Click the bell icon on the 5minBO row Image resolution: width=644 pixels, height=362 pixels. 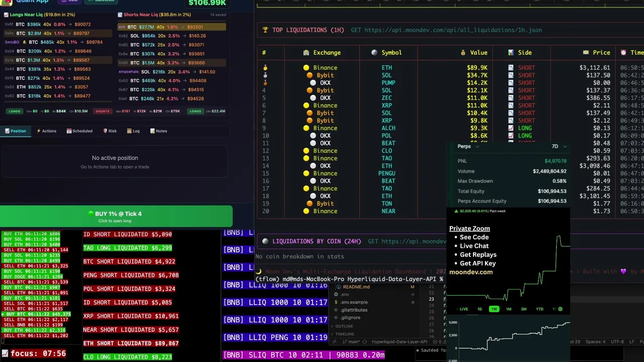(25, 42)
